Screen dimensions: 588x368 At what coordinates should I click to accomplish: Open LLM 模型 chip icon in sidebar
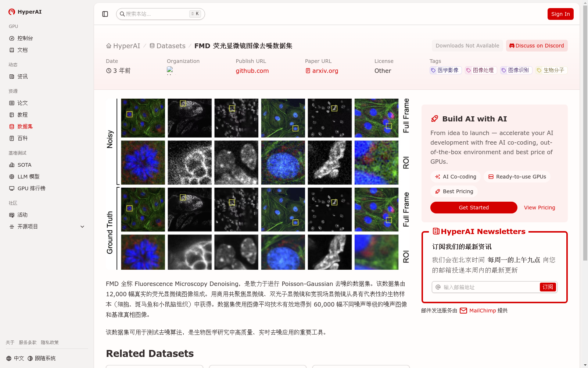[12, 177]
